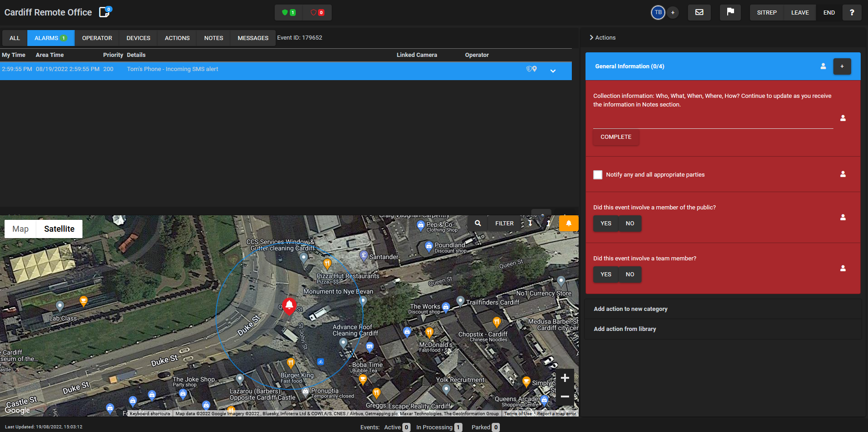Click Report a map error link

coord(556,413)
